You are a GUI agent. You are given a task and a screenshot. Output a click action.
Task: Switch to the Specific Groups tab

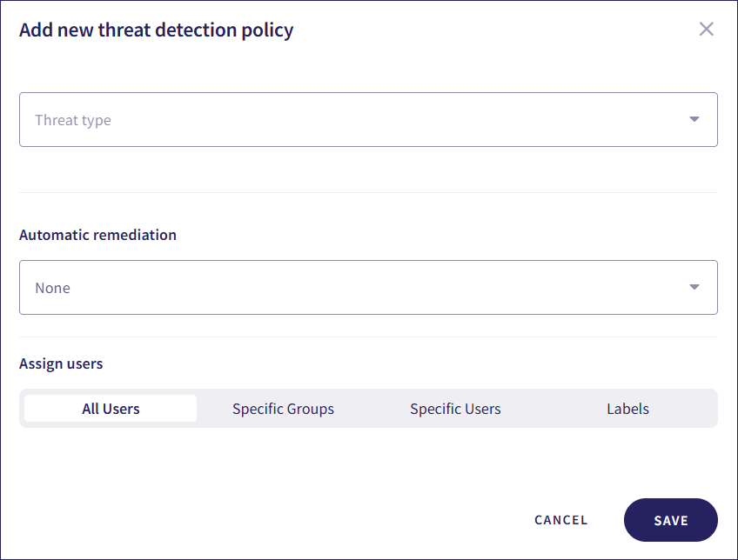[283, 408]
